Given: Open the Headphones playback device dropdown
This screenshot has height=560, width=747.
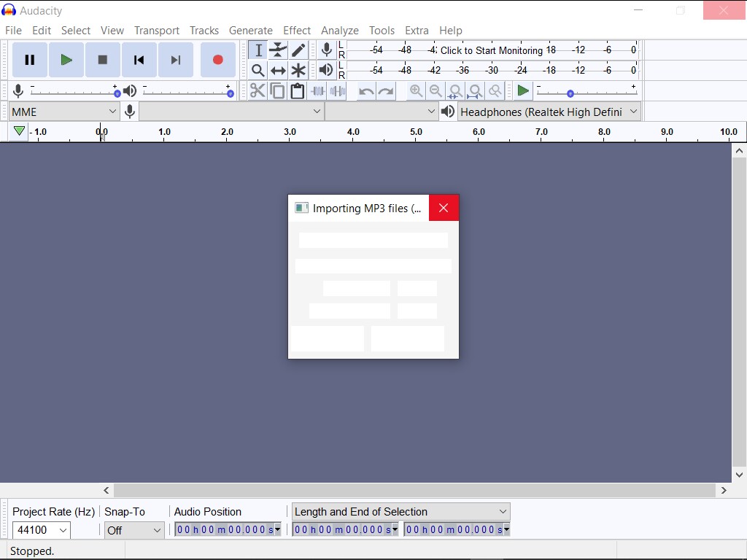Looking at the screenshot, I should coord(549,111).
